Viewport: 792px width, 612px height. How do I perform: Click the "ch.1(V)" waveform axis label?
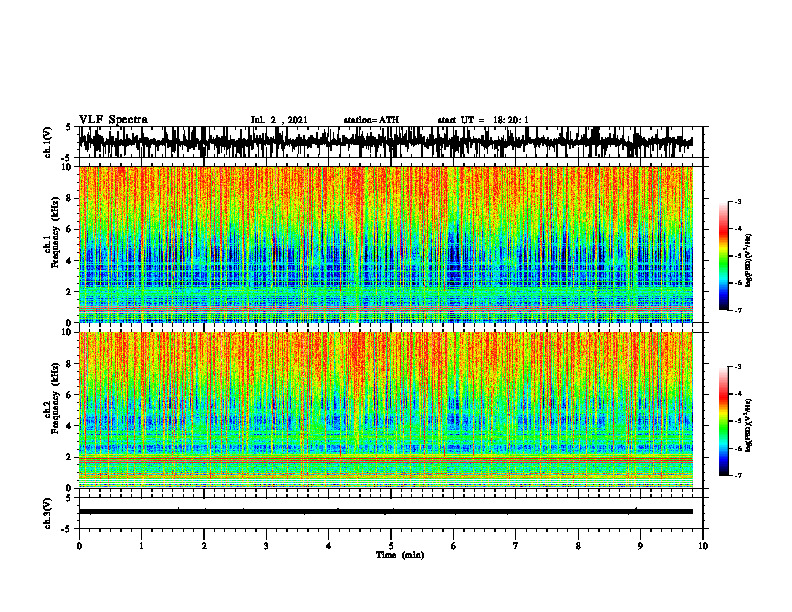pos(48,142)
